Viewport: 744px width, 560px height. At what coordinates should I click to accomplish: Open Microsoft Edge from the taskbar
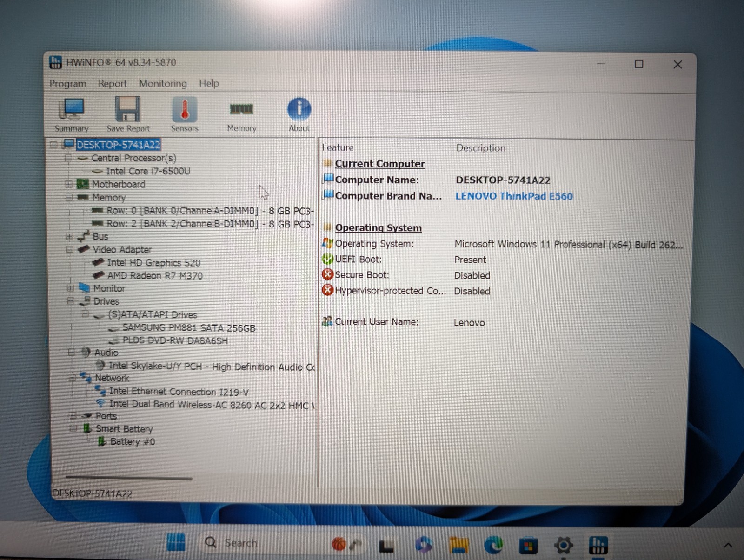click(x=493, y=545)
